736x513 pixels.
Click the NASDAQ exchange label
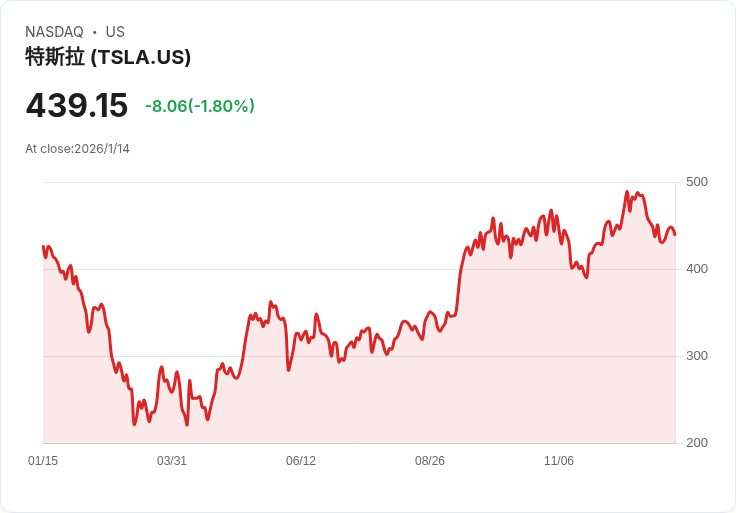pos(54,32)
